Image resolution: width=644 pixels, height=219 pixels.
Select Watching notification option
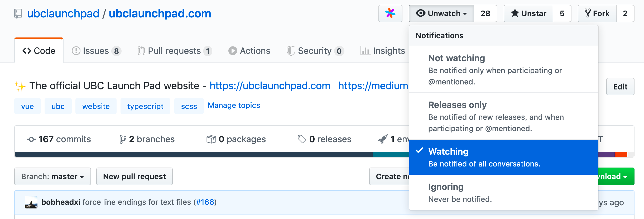click(503, 157)
